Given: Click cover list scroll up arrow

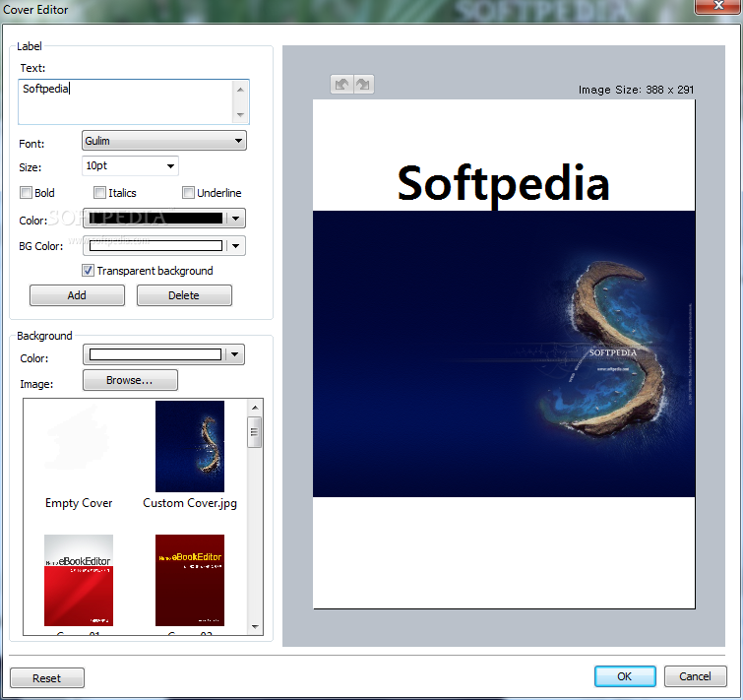Looking at the screenshot, I should click(x=255, y=408).
